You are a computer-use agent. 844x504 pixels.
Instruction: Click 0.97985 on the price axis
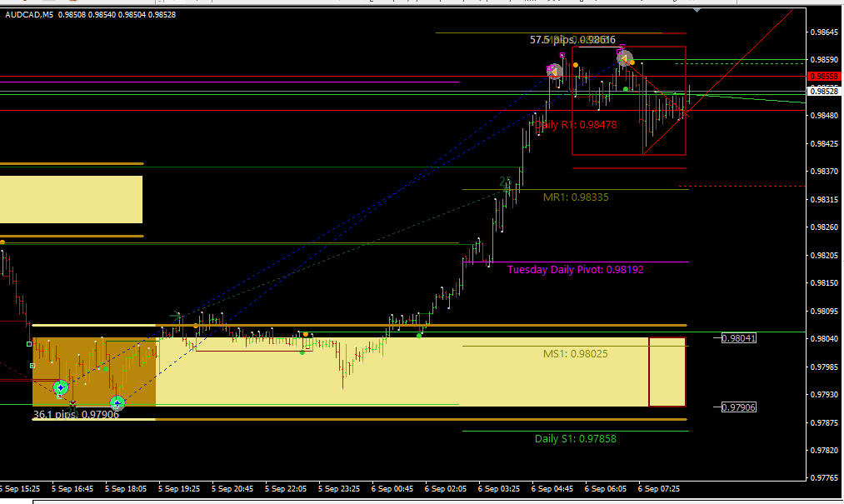824,367
